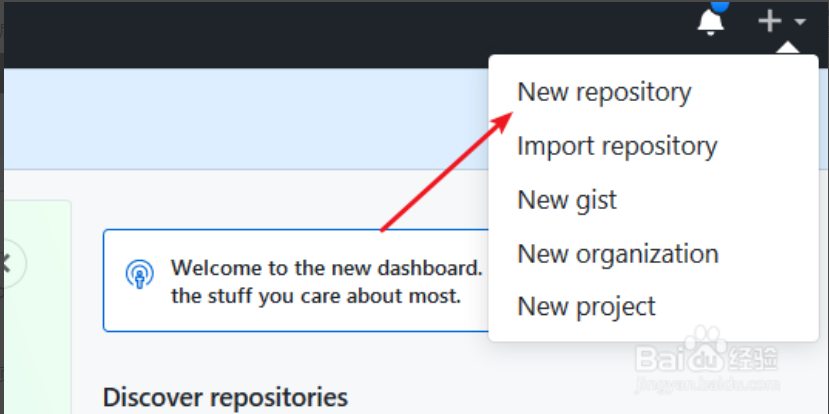Click the Welcome to the new dashboard text
829x414 pixels.
[x=326, y=268]
